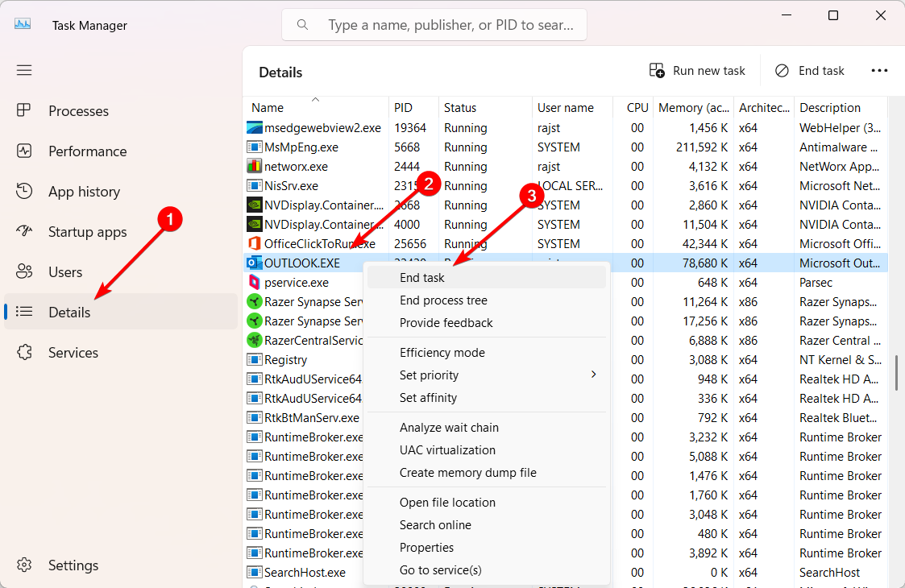This screenshot has height=588, width=905.
Task: Go to the Startup apps page
Action: [x=121, y=232]
